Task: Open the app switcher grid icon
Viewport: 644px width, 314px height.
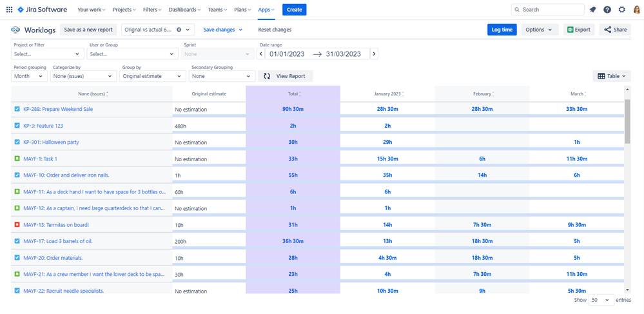Action: pyautogui.click(x=9, y=10)
